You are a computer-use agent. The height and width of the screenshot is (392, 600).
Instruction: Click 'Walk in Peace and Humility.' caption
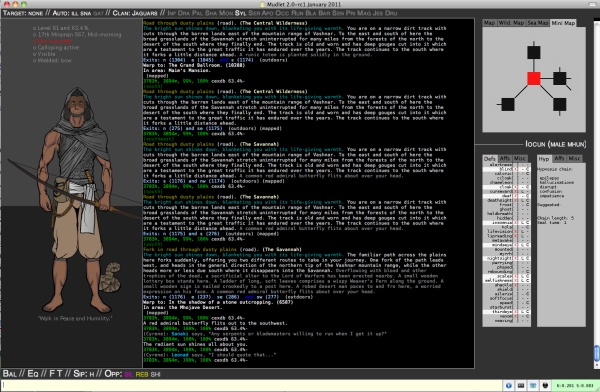pyautogui.click(x=75, y=318)
